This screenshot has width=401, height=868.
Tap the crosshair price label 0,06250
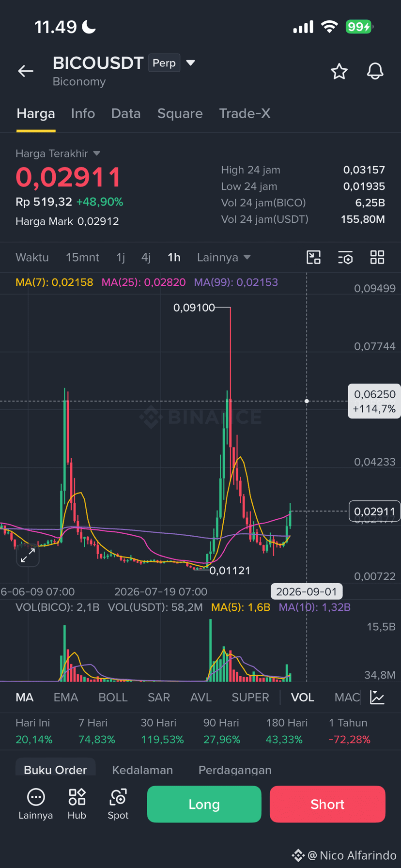click(x=374, y=401)
